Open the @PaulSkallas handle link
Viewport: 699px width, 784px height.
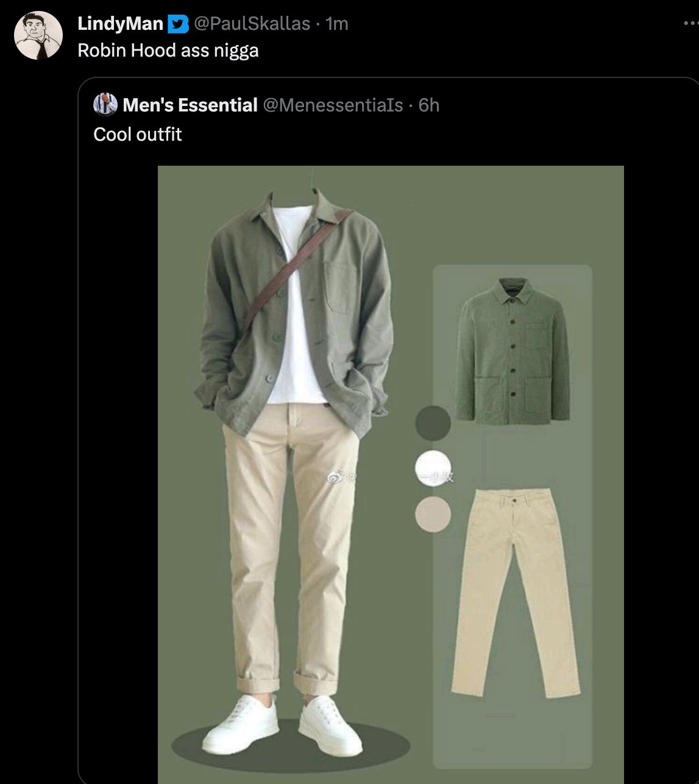[x=252, y=24]
